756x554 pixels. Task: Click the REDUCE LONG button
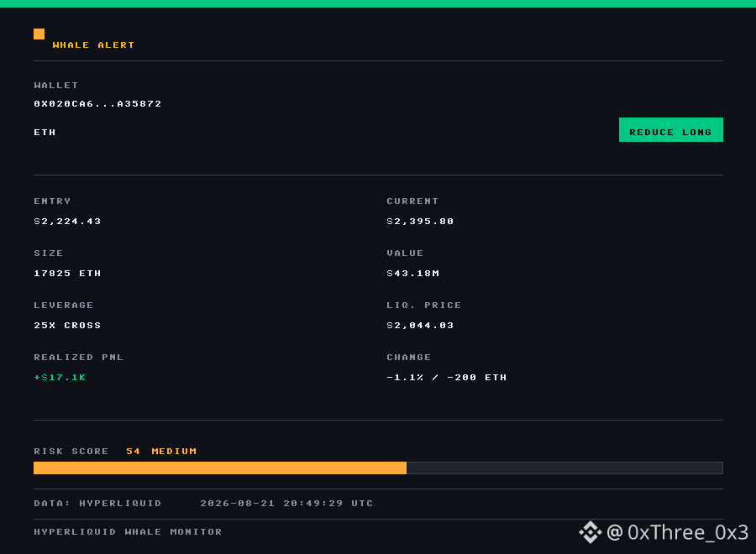[670, 129]
